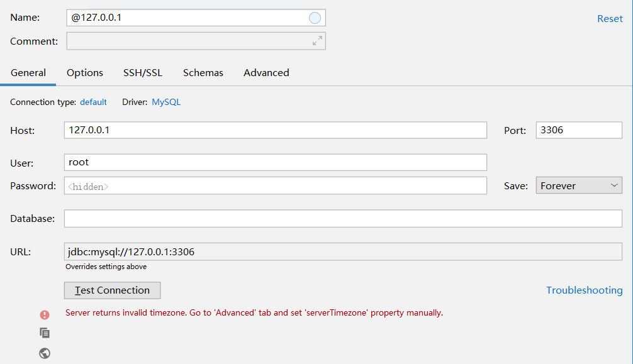Return to the General tab
The height and width of the screenshot is (364, 633).
click(x=28, y=72)
